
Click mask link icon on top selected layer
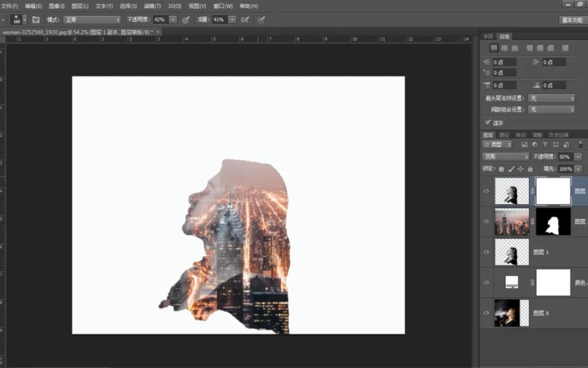point(532,191)
